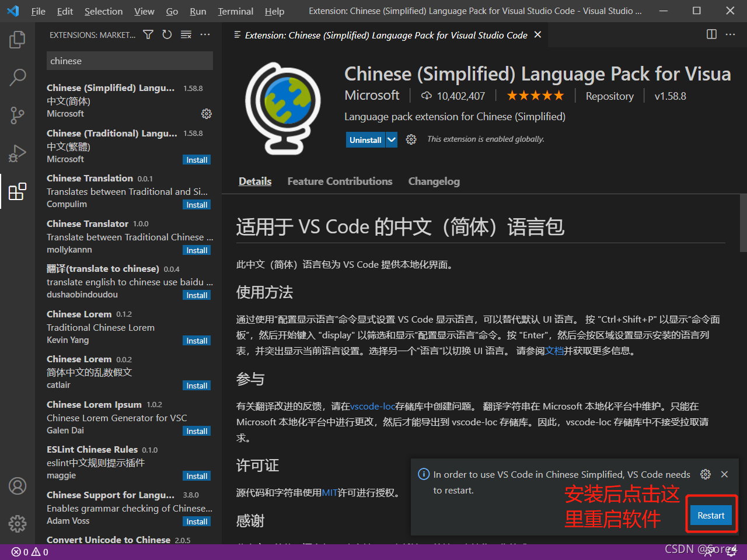Select Convert Unicode to Chinese list item
The image size is (747, 560).
point(130,539)
